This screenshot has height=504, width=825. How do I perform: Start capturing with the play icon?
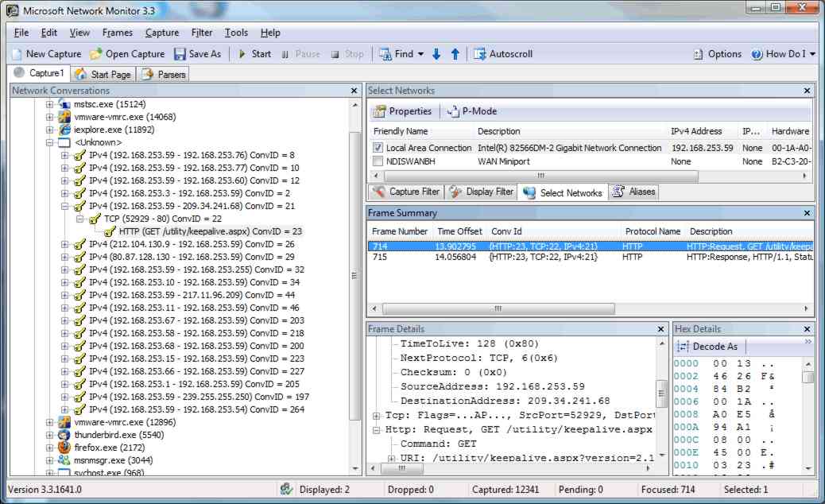(242, 54)
